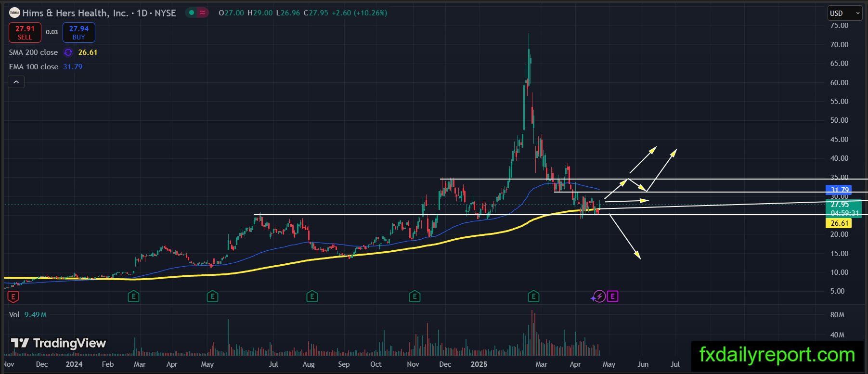Click the Feb label on time axis
This screenshot has width=868, height=374.
click(108, 364)
